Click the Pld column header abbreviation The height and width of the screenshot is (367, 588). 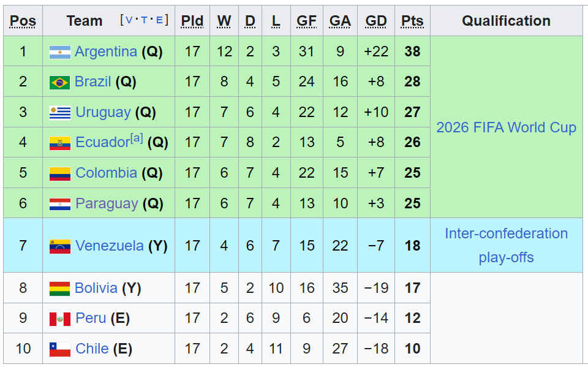tap(192, 21)
